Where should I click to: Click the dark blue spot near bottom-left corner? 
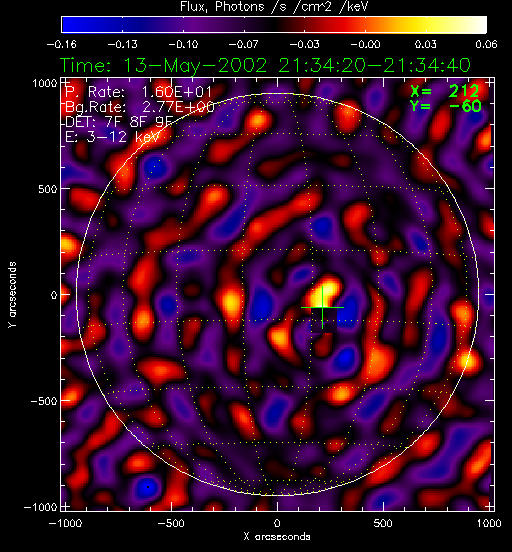[x=148, y=487]
